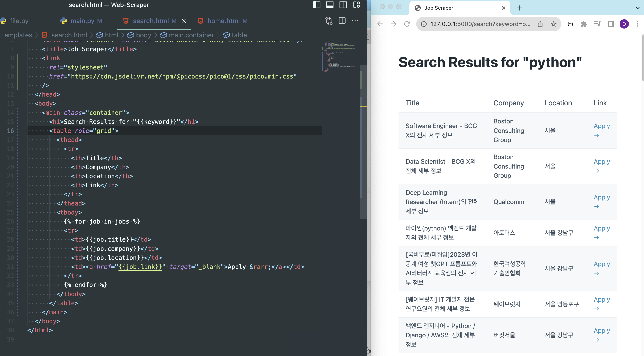This screenshot has height=356, width=644.
Task: Expand the Chrome tab search chevron
Action: tap(637, 8)
